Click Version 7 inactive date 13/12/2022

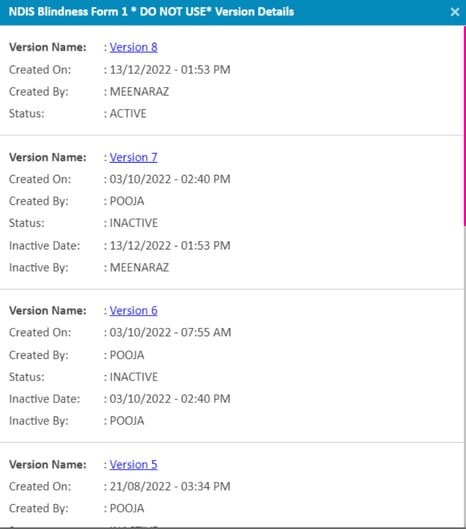coord(140,246)
